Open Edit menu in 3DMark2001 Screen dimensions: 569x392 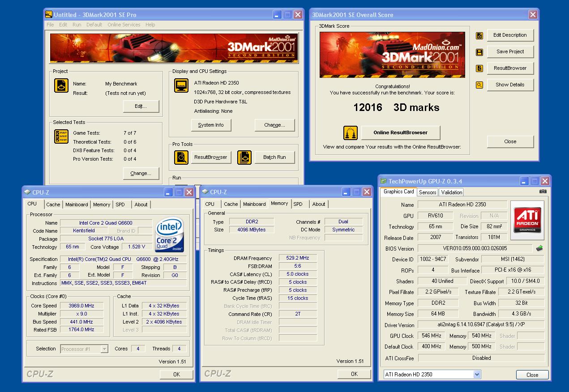64,25
